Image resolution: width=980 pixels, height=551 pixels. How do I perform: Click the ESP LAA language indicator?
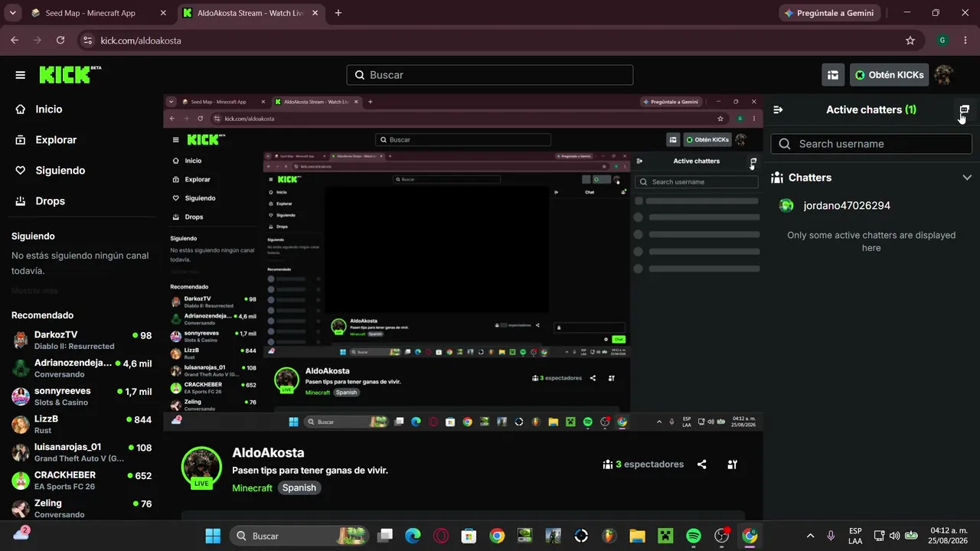(855, 536)
